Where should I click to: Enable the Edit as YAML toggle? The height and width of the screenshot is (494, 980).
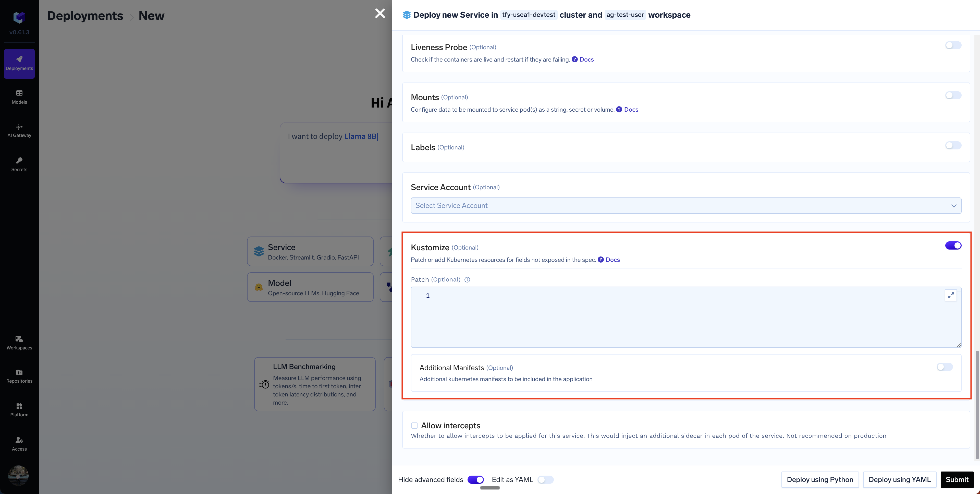tap(546, 479)
